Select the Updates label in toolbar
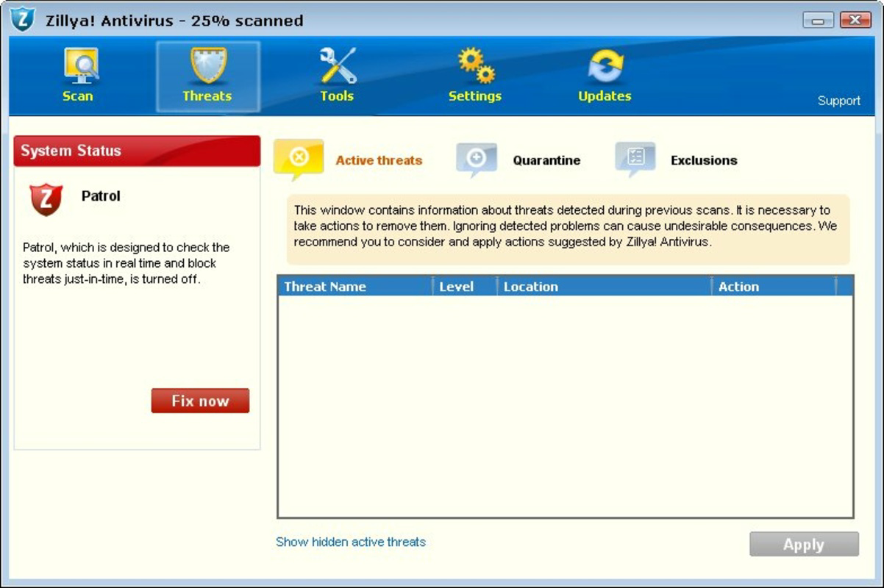This screenshot has width=884, height=588. coord(605,96)
